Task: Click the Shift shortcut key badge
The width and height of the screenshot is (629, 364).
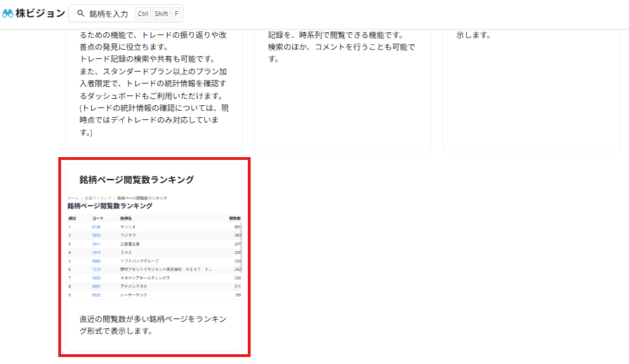Action: coord(161,13)
